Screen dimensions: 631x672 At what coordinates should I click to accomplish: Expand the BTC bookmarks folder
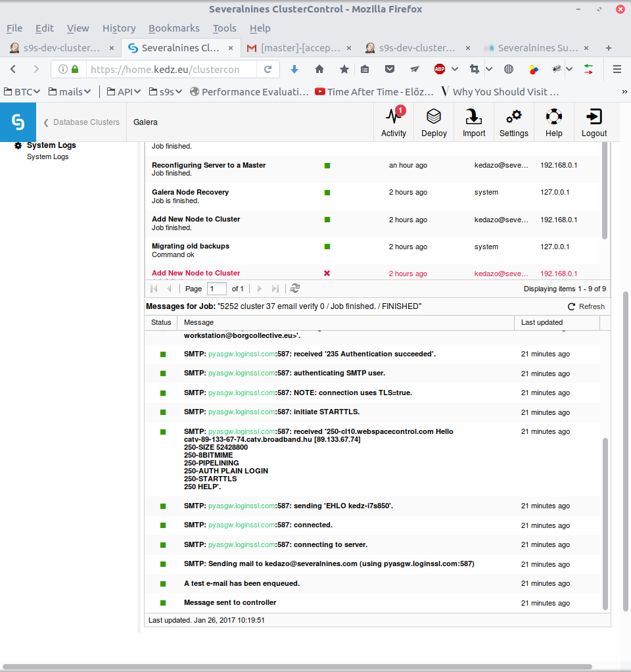click(22, 91)
